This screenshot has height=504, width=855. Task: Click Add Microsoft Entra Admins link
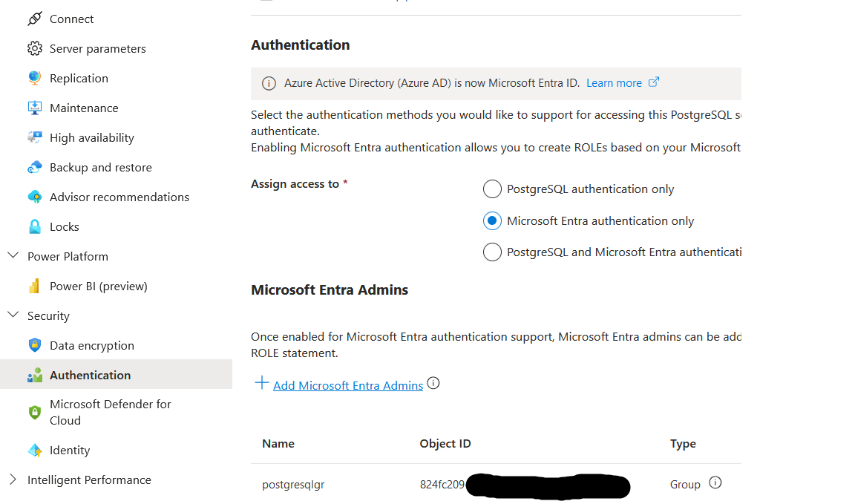(x=348, y=386)
